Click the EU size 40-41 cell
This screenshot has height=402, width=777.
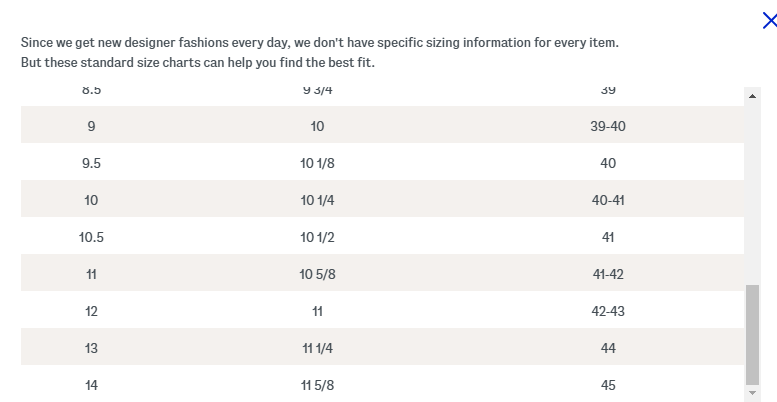pos(608,200)
